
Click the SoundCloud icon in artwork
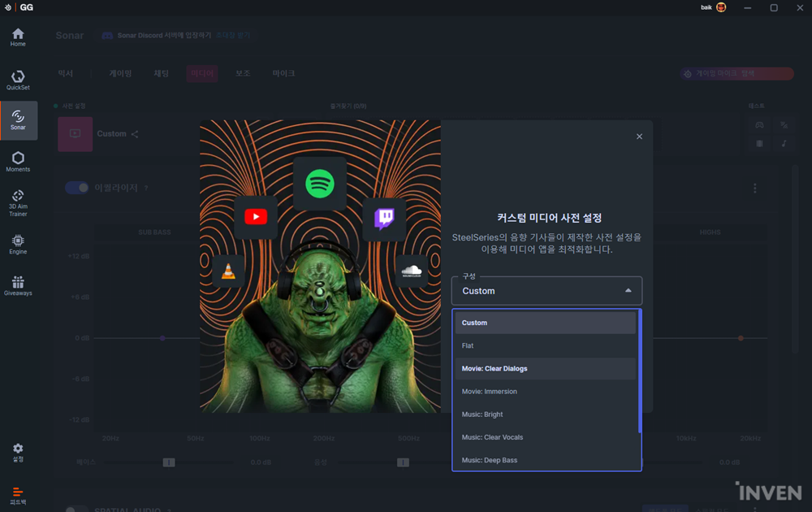pos(412,271)
